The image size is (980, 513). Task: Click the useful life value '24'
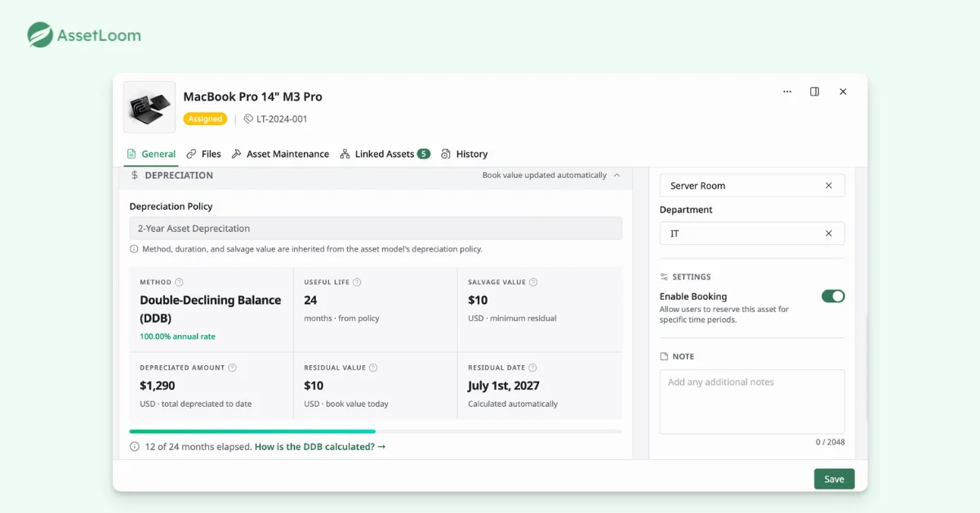310,301
